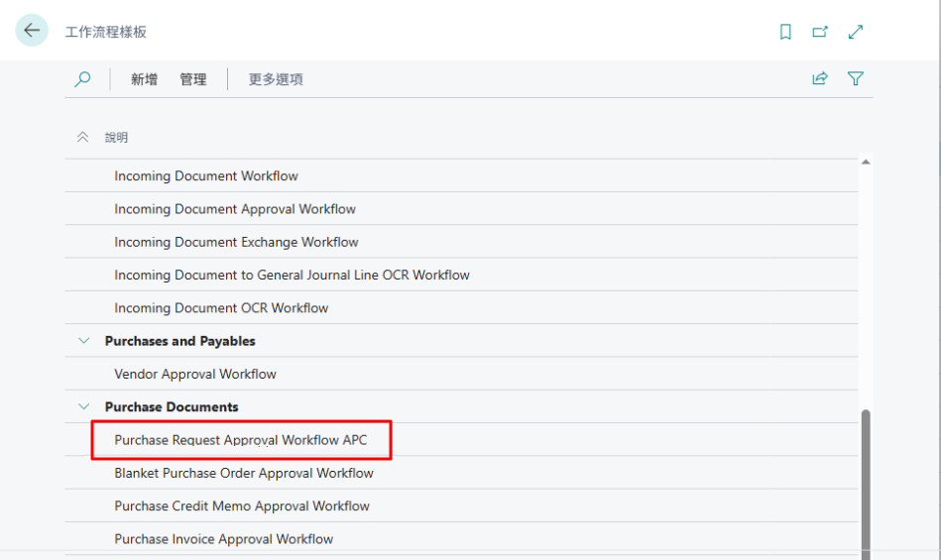Click the scrollbar up arrow
The width and height of the screenshot is (941, 560).
pos(866,162)
